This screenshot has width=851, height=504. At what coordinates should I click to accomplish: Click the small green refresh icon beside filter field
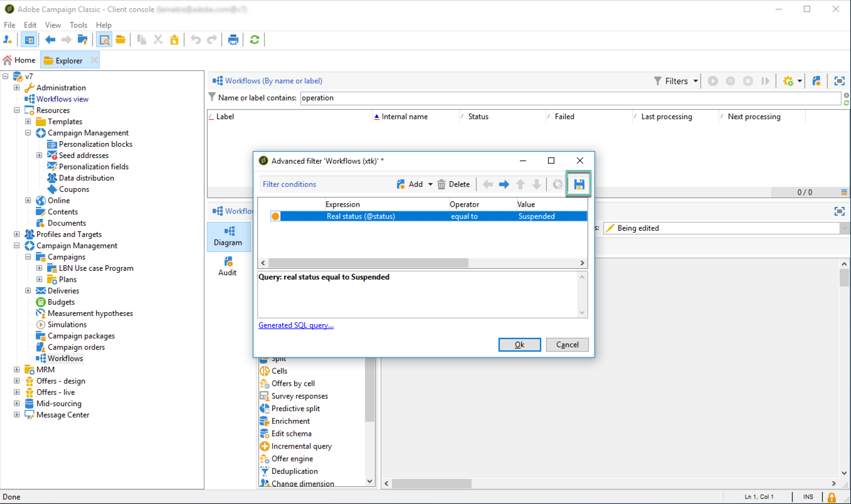click(846, 102)
